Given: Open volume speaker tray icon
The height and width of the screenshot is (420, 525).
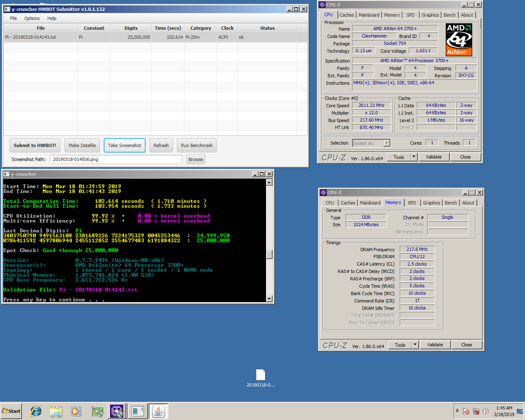Looking at the screenshot, I should 485,411.
